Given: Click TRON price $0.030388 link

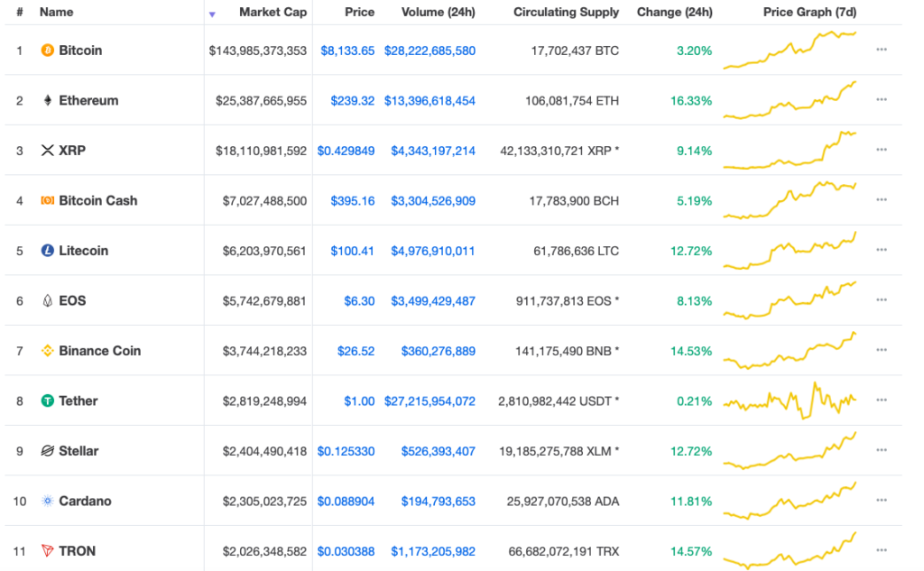Looking at the screenshot, I should point(346,551).
